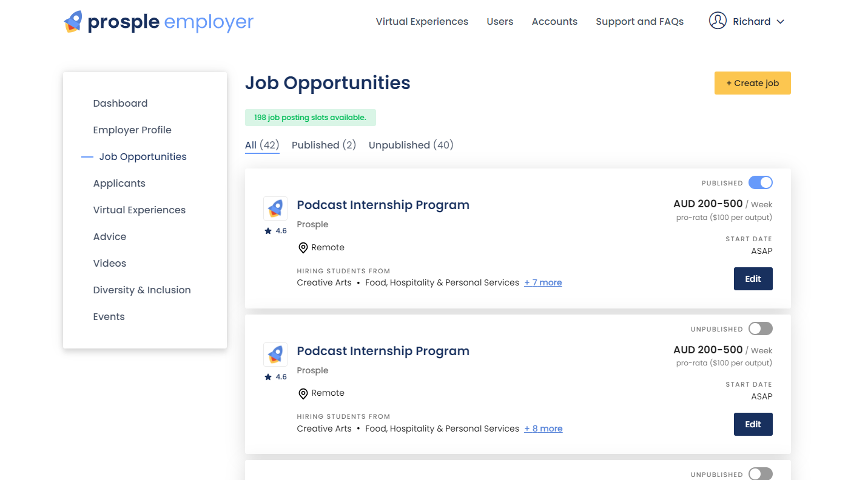Click the 'Prosple' employer name on the published job

312,224
